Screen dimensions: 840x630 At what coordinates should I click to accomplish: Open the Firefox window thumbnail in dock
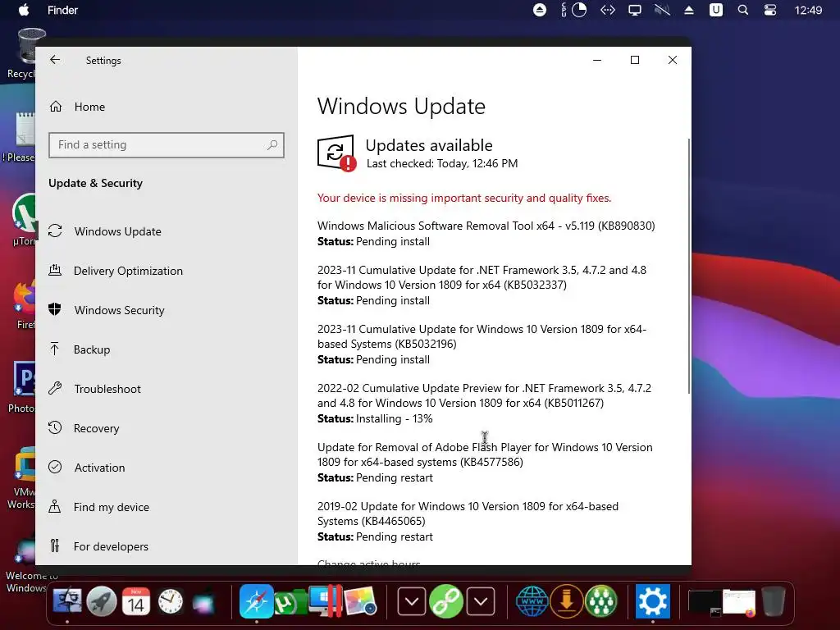739,602
